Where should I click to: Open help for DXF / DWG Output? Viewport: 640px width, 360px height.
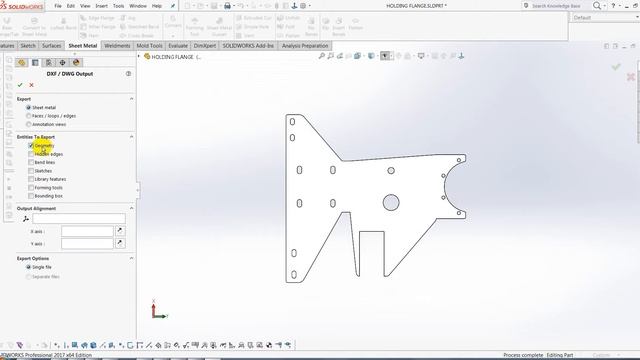pyautogui.click(x=129, y=74)
